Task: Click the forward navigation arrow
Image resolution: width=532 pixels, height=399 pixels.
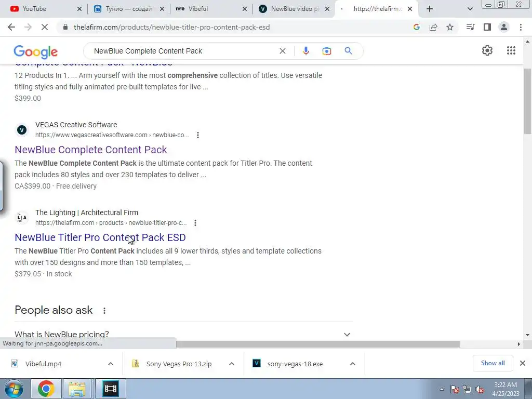Action: pos(28,27)
